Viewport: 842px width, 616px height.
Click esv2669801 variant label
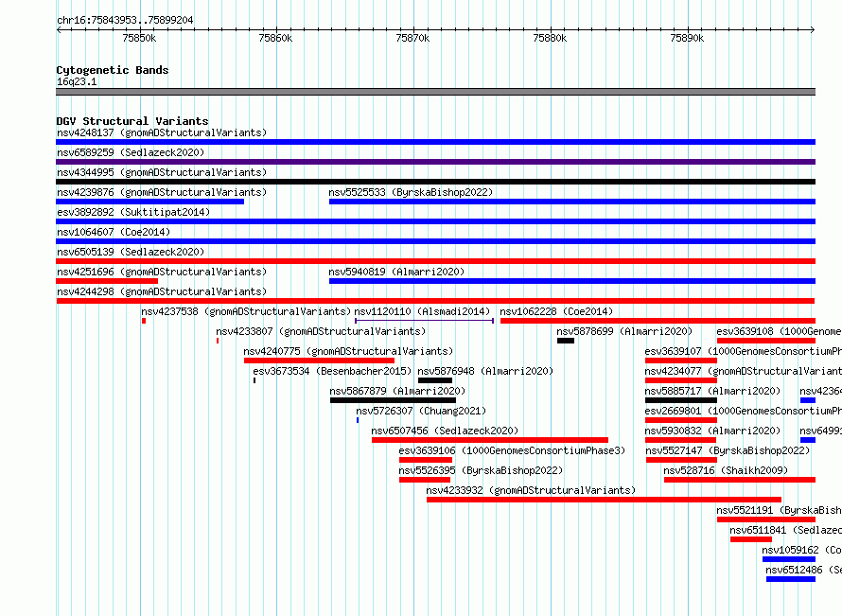744,411
